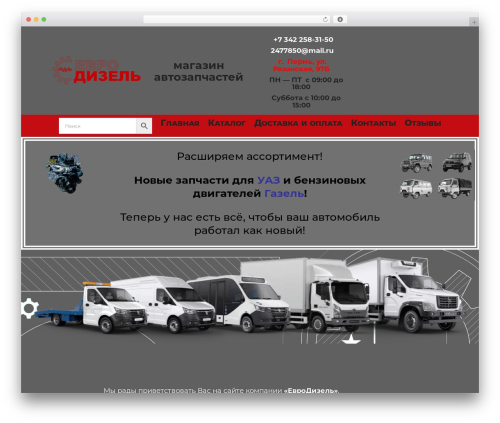Click the red close window button
500x423 pixels.
click(x=29, y=20)
